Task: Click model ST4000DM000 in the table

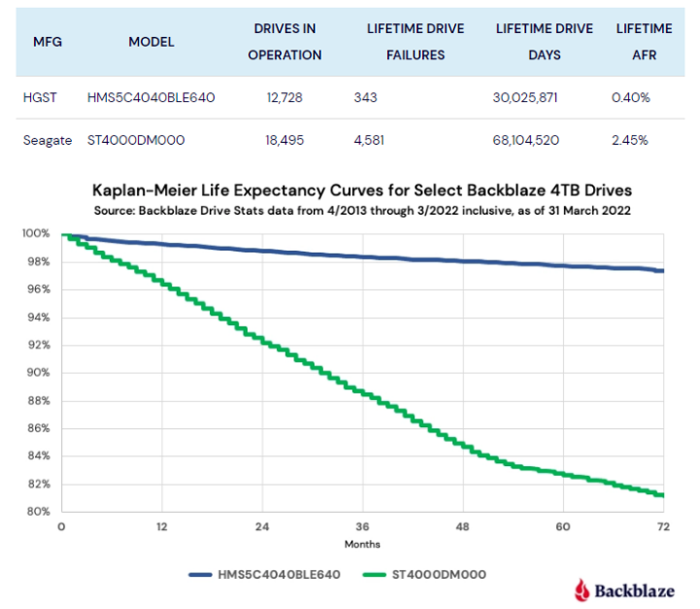Action: point(136,140)
